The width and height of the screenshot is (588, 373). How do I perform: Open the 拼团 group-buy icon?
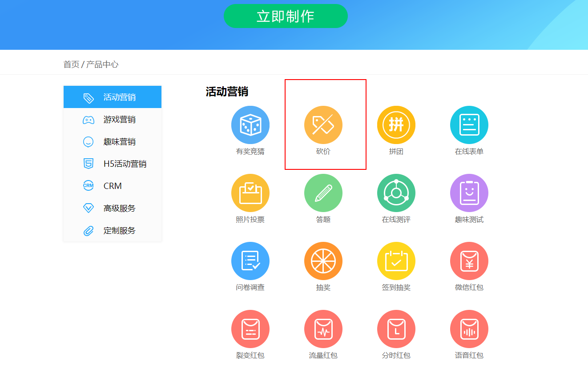click(x=396, y=125)
